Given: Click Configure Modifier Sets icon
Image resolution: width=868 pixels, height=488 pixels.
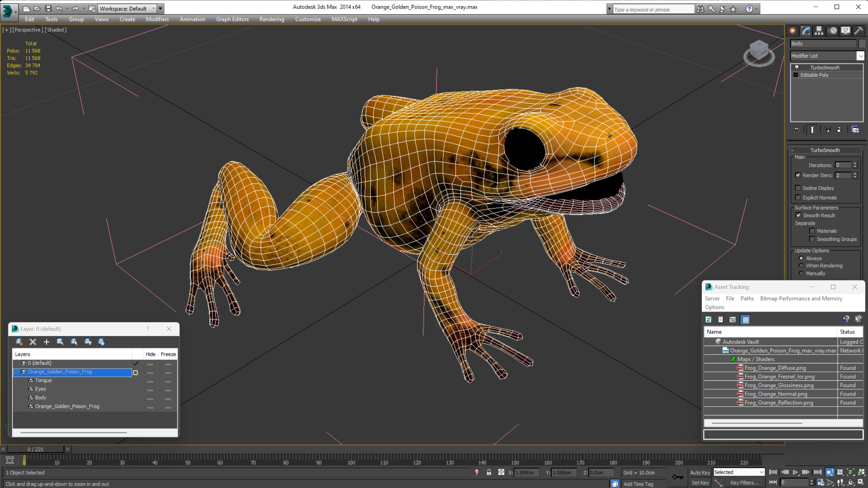Looking at the screenshot, I should pos(856,130).
